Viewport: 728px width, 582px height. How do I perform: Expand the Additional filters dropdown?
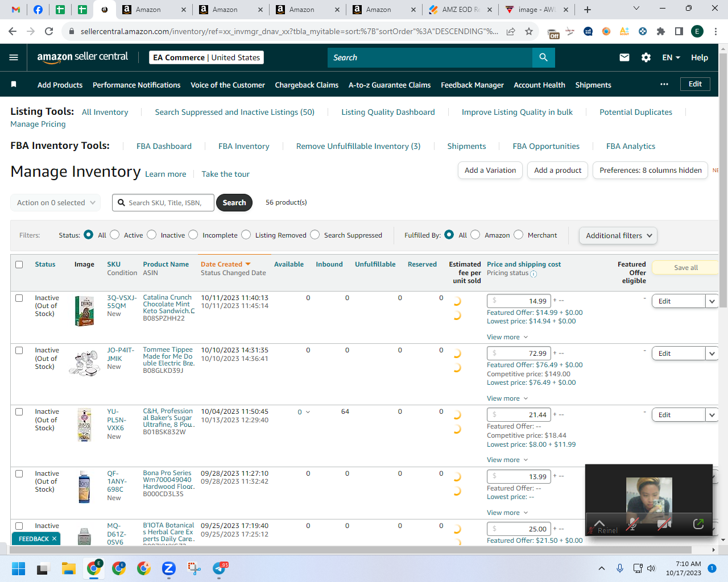pos(618,235)
